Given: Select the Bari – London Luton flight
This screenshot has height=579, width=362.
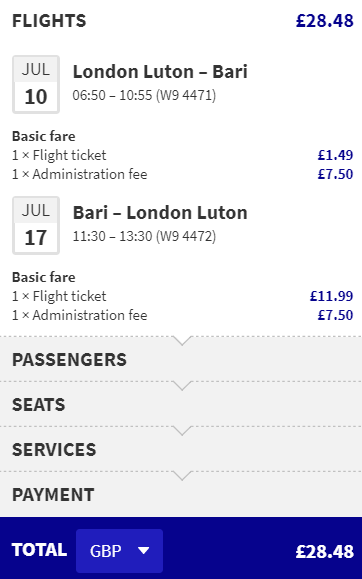Looking at the screenshot, I should tap(160, 213).
